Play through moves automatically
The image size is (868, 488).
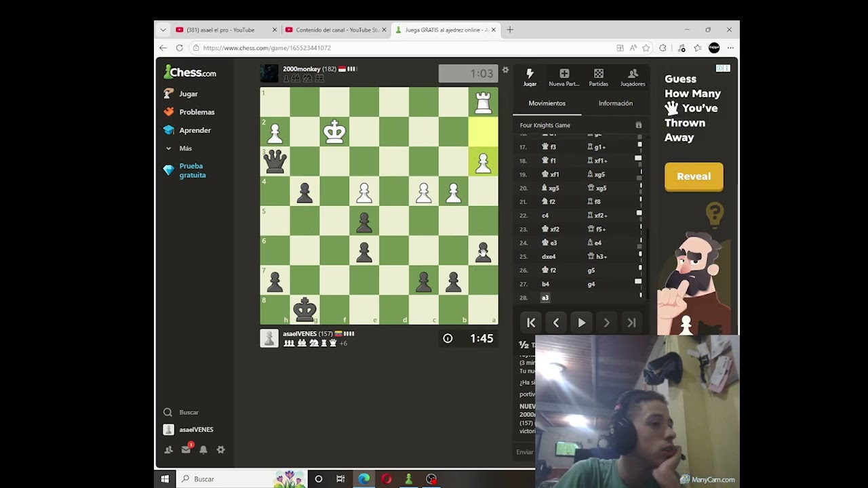581,323
